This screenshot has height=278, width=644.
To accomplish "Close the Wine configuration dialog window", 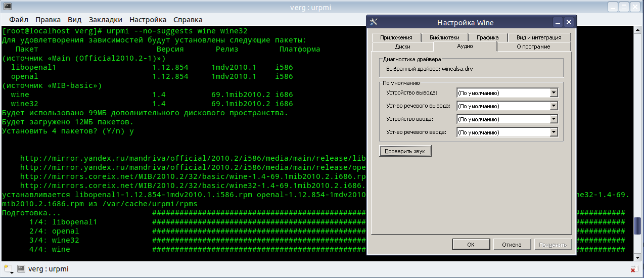I will [569, 22].
